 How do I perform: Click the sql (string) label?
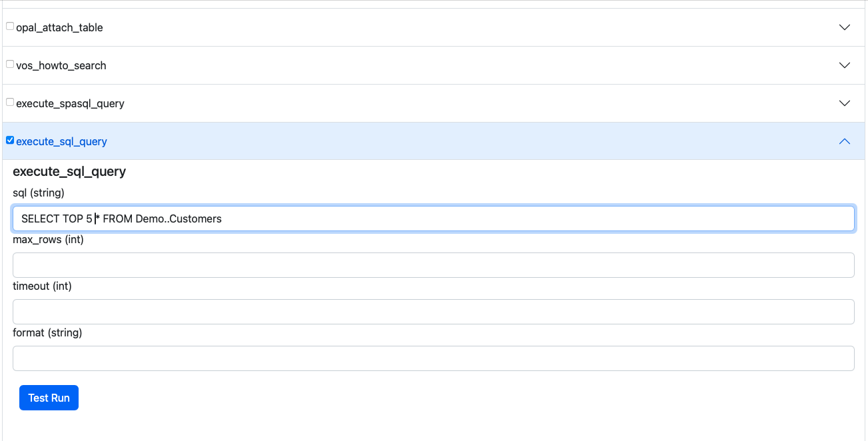click(x=39, y=193)
